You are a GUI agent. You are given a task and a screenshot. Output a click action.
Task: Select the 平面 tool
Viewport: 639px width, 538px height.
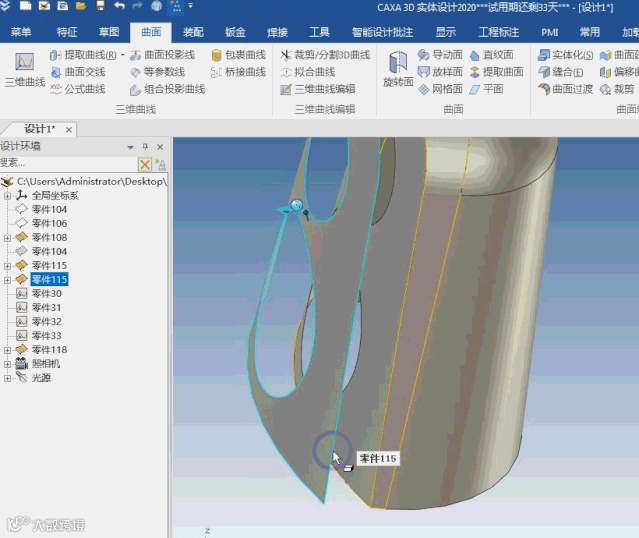pos(486,89)
